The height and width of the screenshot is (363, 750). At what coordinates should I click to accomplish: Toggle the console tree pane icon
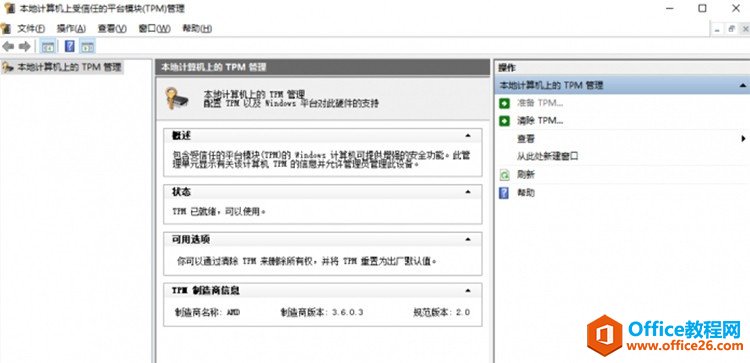(47, 46)
